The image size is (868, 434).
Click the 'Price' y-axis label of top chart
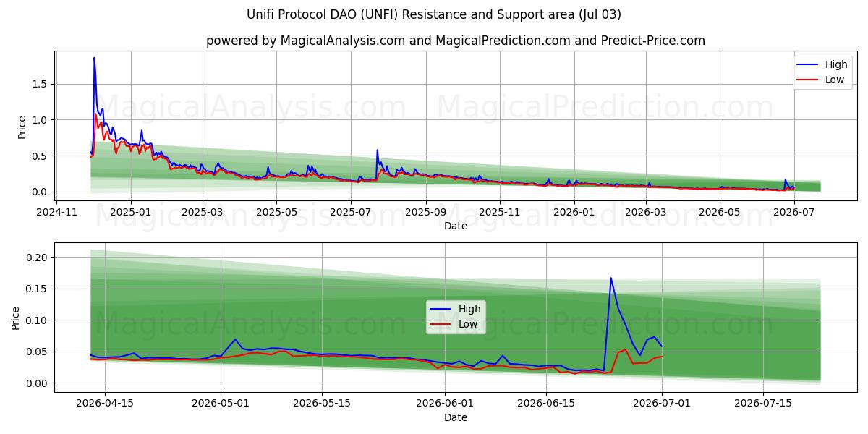pyautogui.click(x=22, y=127)
